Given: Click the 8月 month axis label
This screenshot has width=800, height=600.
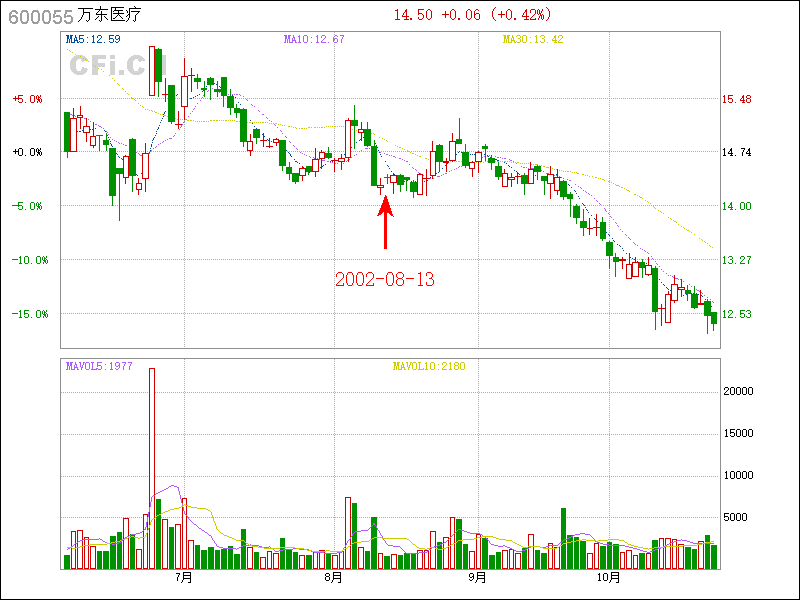Looking at the screenshot, I should (x=333, y=578).
